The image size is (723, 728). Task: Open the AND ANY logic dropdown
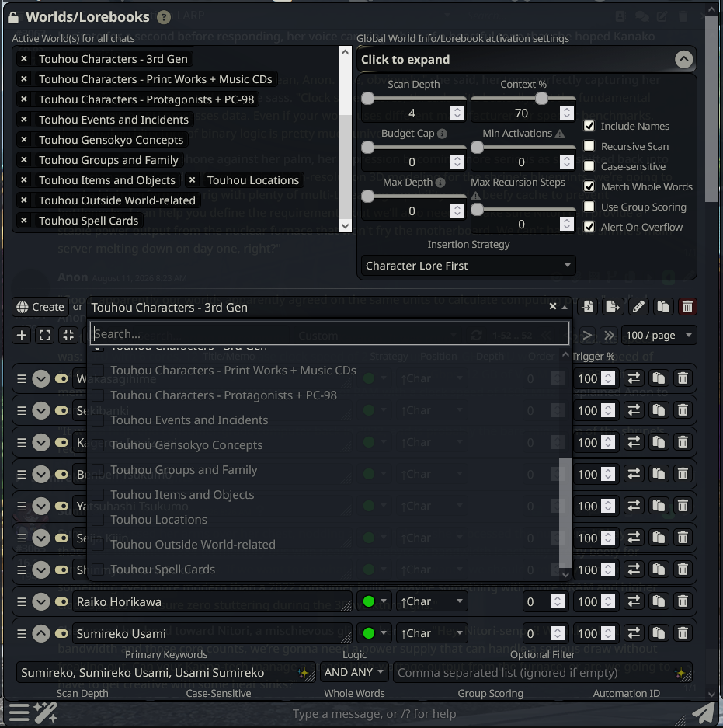pos(354,672)
